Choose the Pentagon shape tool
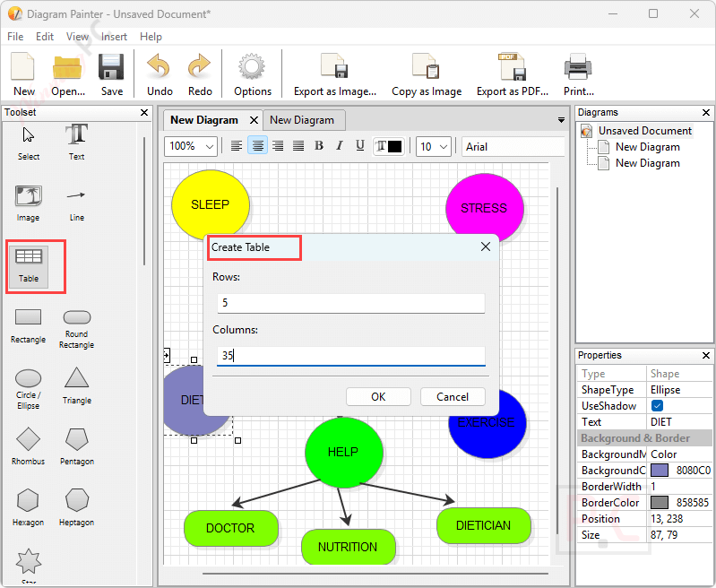 [x=76, y=446]
